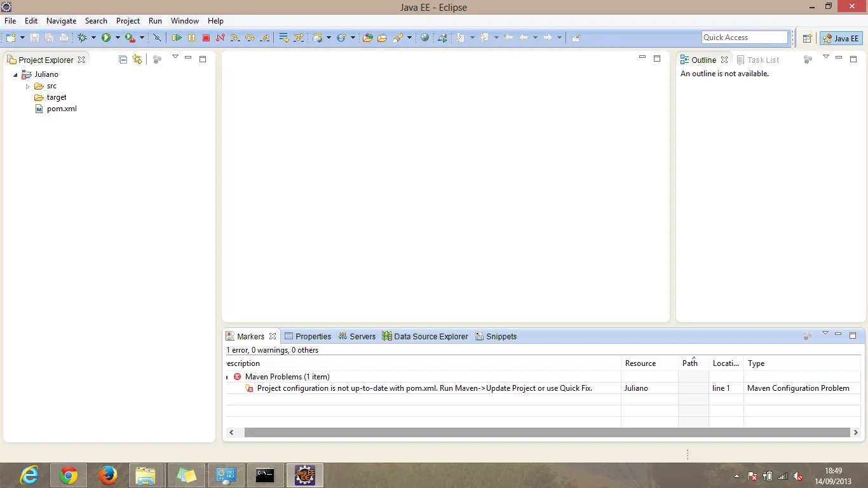Select the Java EE perspective button
The height and width of the screenshot is (488, 868).
pyautogui.click(x=841, y=38)
